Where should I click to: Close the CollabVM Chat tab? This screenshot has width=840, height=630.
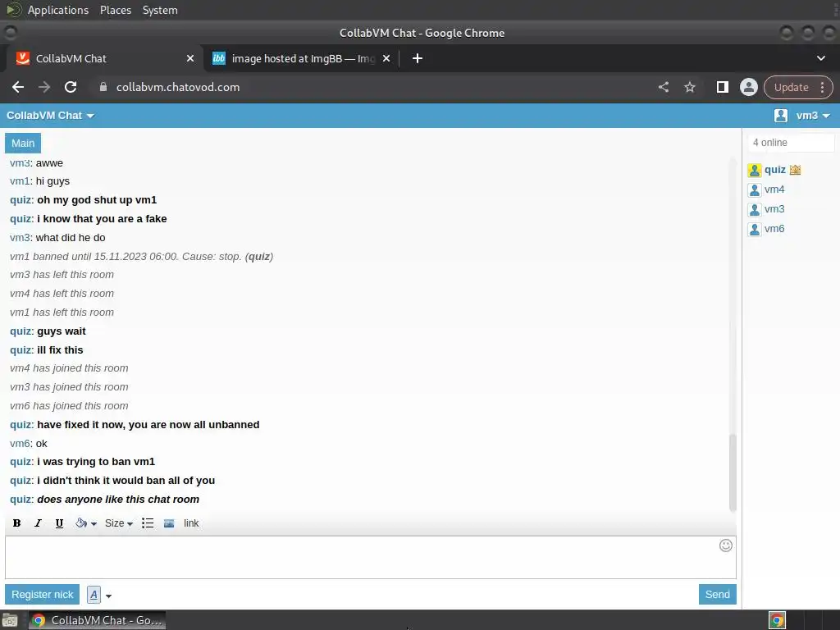(x=190, y=58)
